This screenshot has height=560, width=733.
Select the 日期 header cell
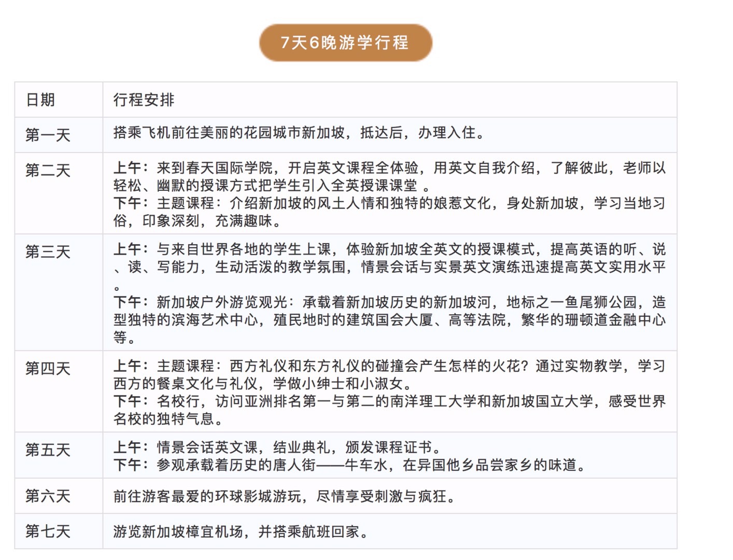[x=40, y=100]
